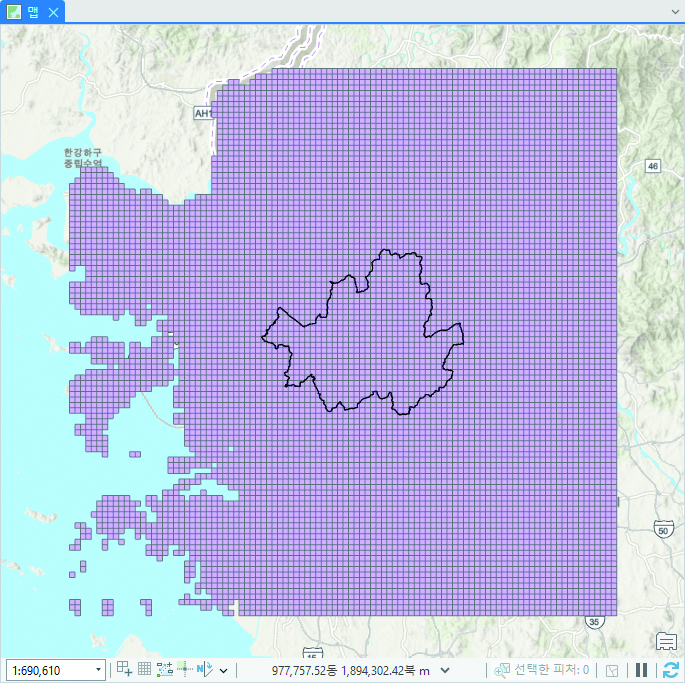Close the 맵 tab

click(x=54, y=12)
